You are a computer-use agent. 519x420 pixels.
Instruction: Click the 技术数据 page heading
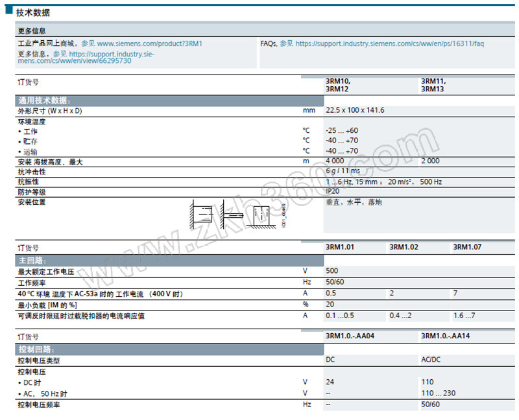pos(33,13)
